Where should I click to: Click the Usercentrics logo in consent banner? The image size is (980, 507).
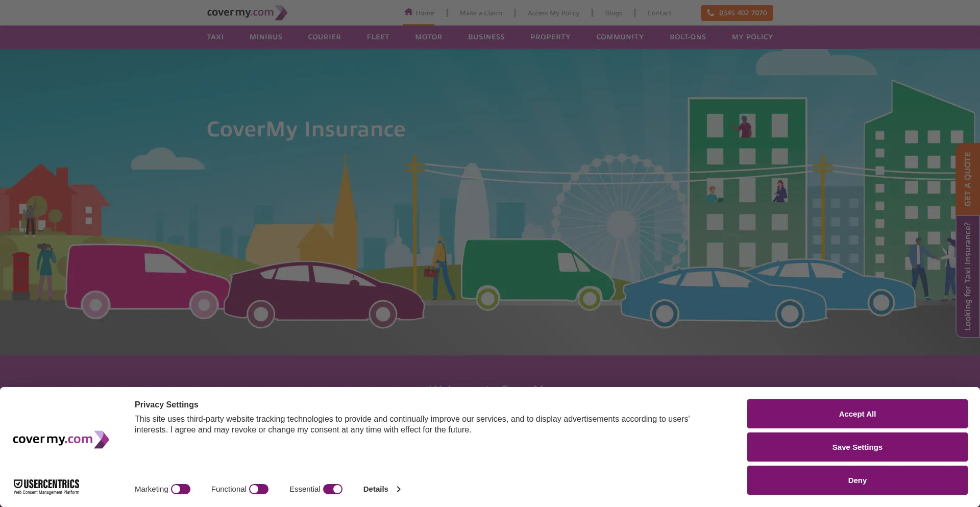[46, 487]
